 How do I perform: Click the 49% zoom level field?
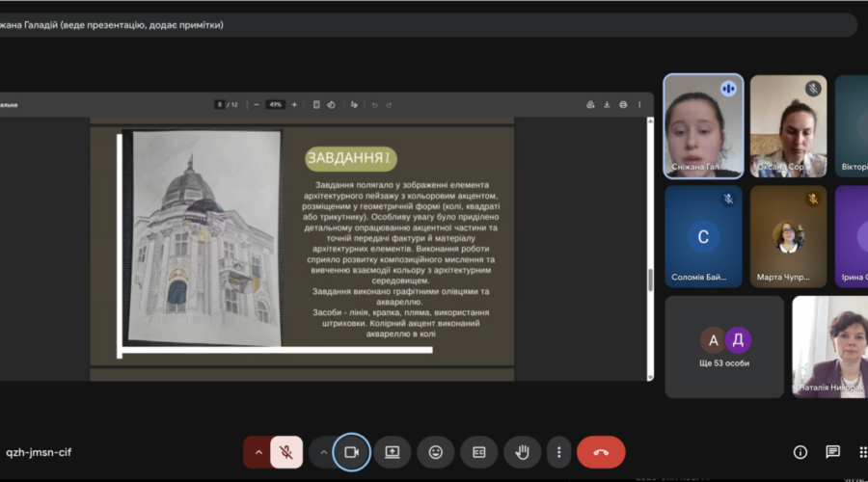coord(275,104)
